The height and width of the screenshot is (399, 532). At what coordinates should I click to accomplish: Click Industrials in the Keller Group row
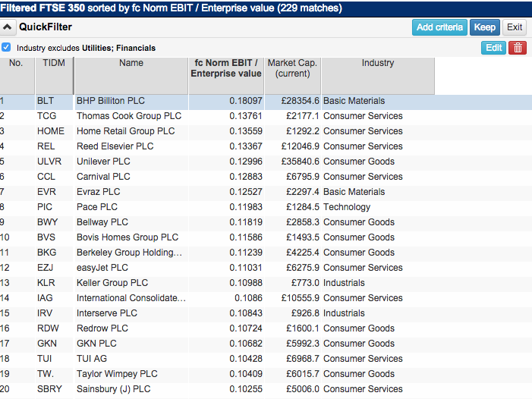tap(344, 283)
